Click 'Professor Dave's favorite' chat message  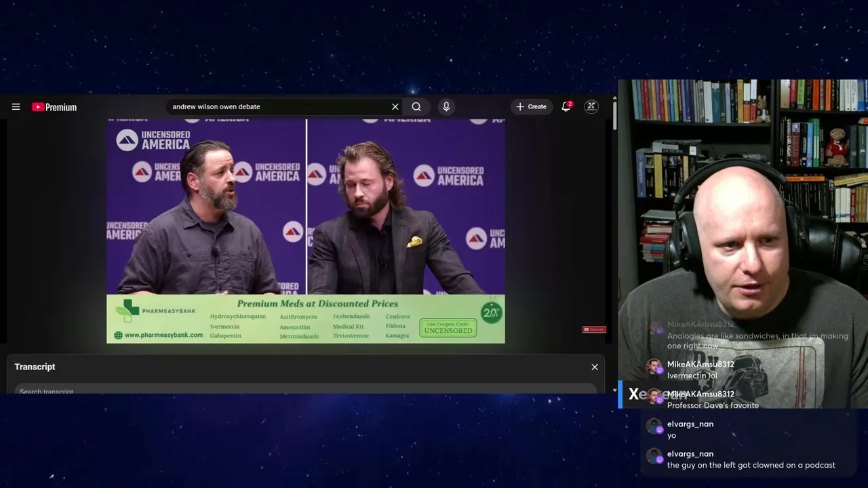[x=713, y=405]
